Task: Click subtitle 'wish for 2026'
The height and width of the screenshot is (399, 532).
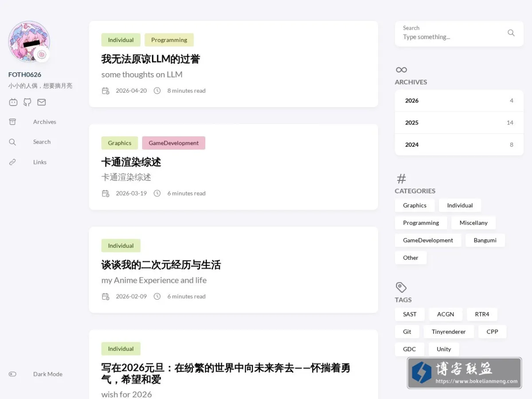Action: tap(126, 395)
